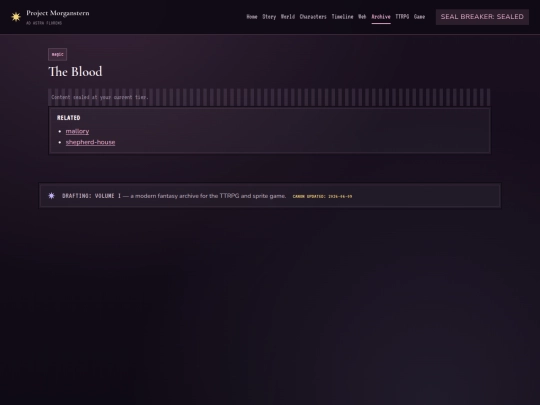Viewport: 540px width, 405px height.
Task: Click the magic category tag
Action: (58, 54)
